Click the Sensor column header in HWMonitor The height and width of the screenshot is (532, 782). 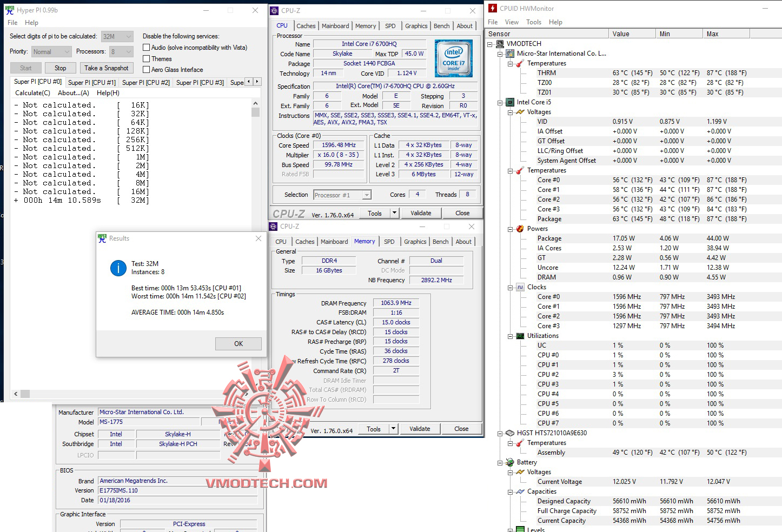click(547, 34)
